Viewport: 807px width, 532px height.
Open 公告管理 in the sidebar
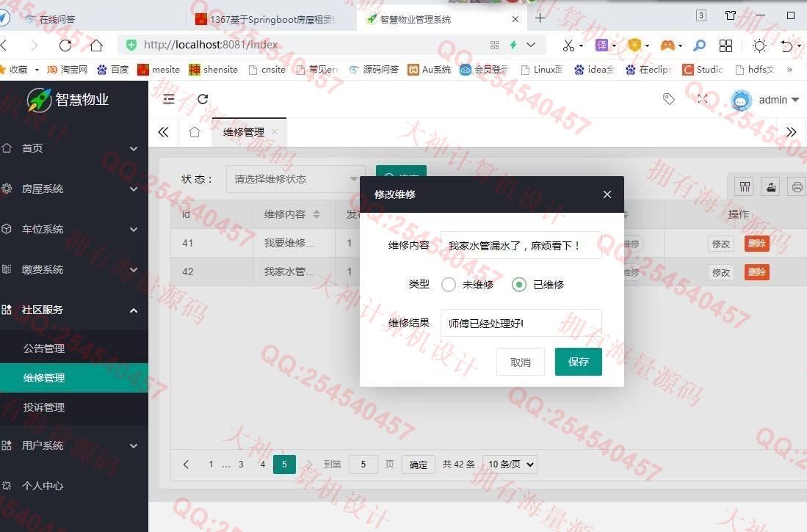(x=74, y=349)
